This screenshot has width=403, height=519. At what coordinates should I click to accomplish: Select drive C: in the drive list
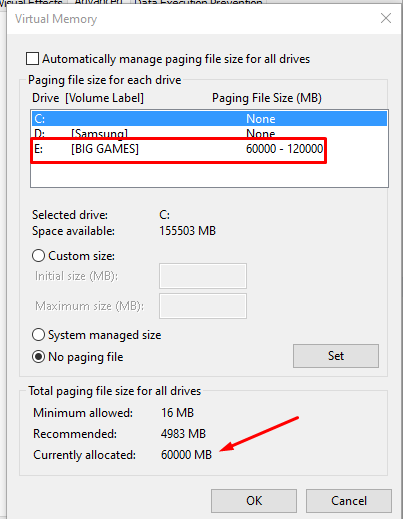(x=209, y=119)
